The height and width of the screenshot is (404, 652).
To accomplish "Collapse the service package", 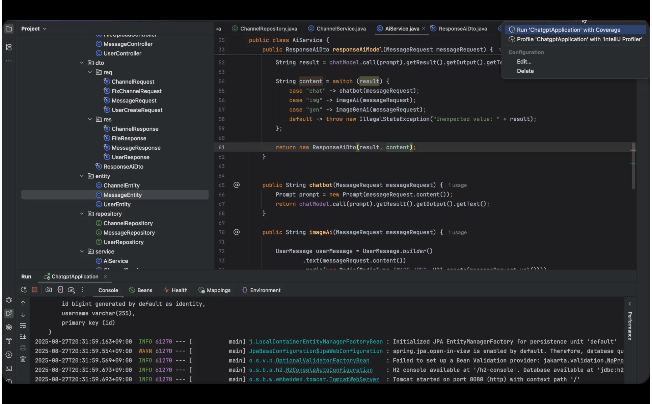I will [82, 251].
